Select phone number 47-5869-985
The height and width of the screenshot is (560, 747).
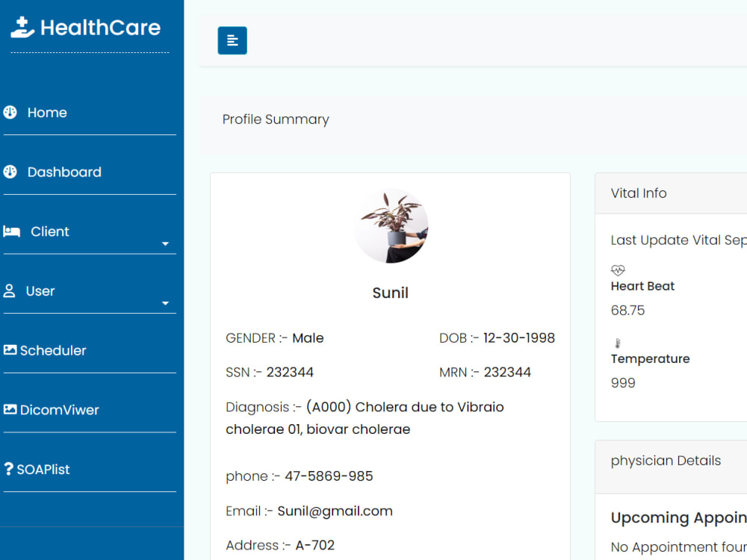click(329, 476)
